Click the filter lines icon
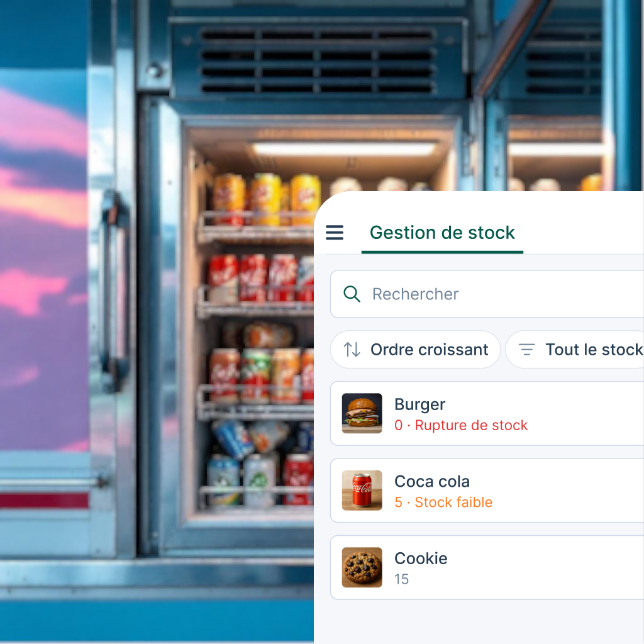644x644 pixels. click(x=526, y=350)
